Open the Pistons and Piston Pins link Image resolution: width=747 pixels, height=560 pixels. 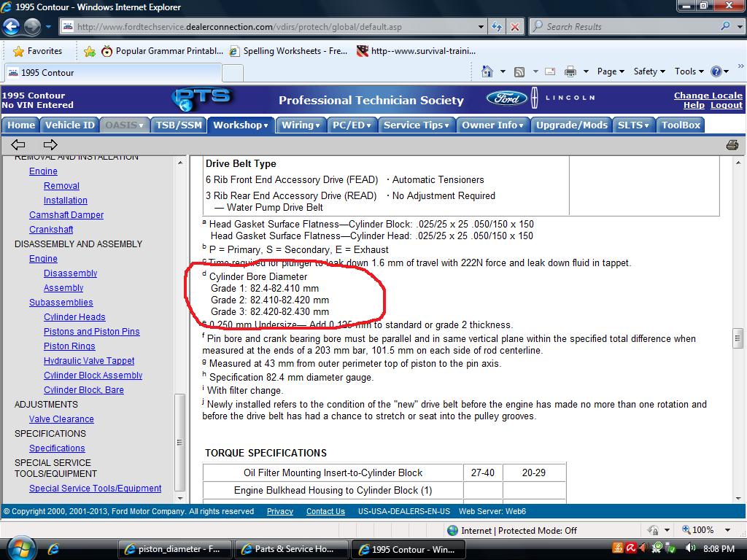coord(91,332)
